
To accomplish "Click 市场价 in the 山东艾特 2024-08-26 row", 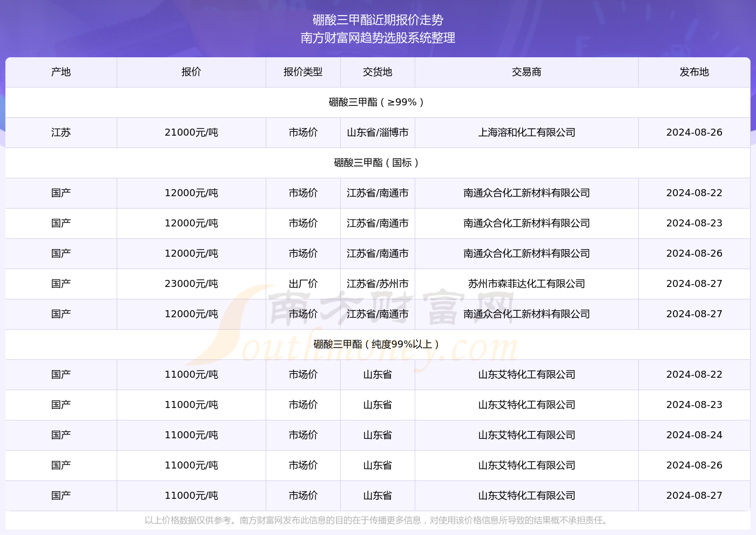I will pos(303,465).
